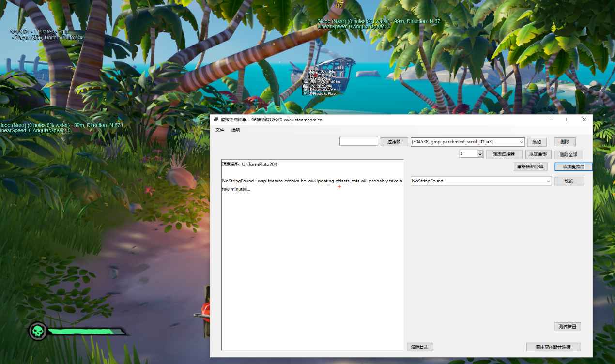Screen dimensions: 615x364
Task: Click the 删除 button
Action: coord(565,142)
